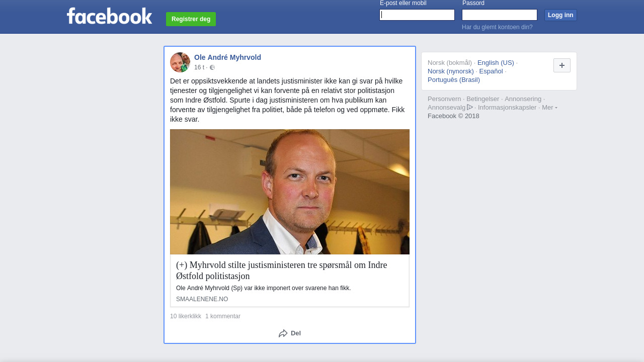Open Ole André Myhrvold's profile picture

(180, 62)
